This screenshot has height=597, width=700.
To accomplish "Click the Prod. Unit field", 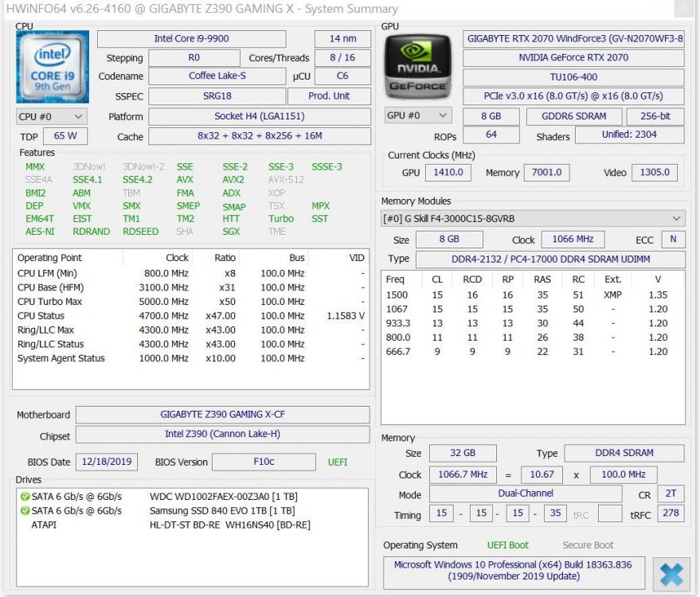I will point(329,96).
